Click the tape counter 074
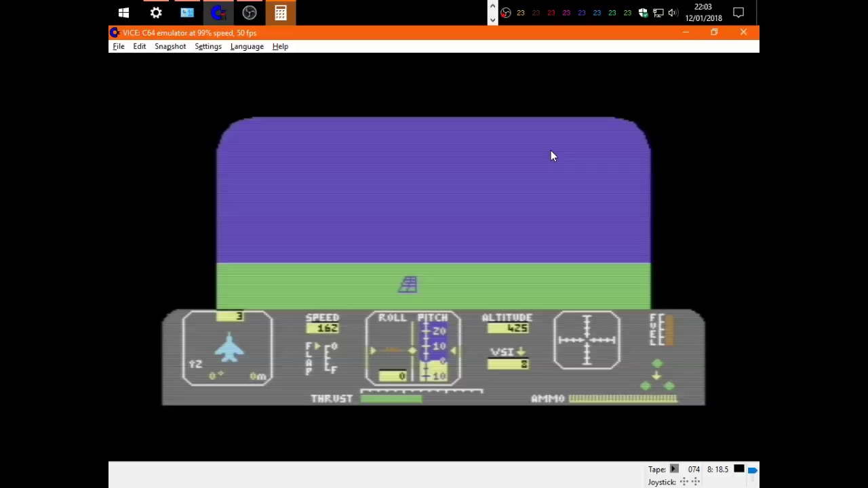Viewport: 868px width, 488px height. coord(694,469)
